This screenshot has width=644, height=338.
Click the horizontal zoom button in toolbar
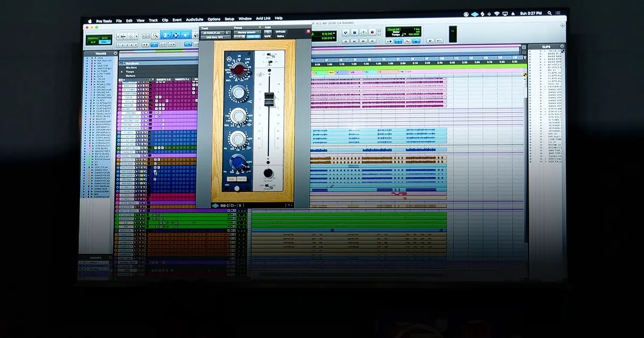[123, 36]
